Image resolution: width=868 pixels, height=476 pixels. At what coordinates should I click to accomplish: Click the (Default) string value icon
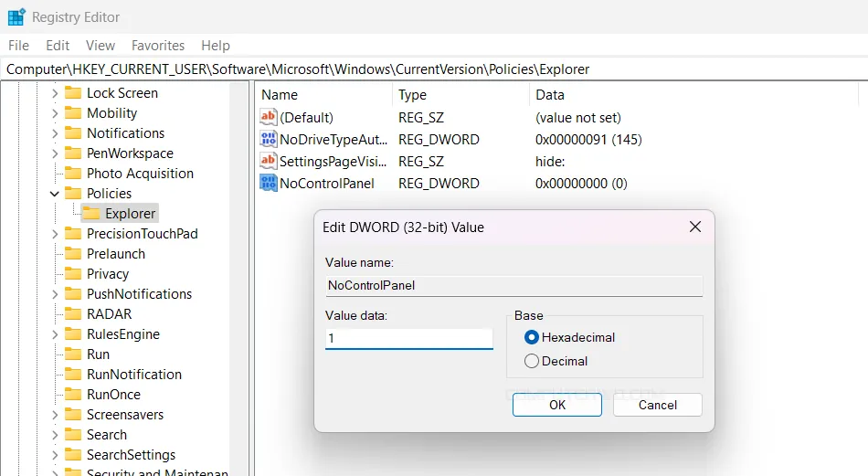coord(269,117)
